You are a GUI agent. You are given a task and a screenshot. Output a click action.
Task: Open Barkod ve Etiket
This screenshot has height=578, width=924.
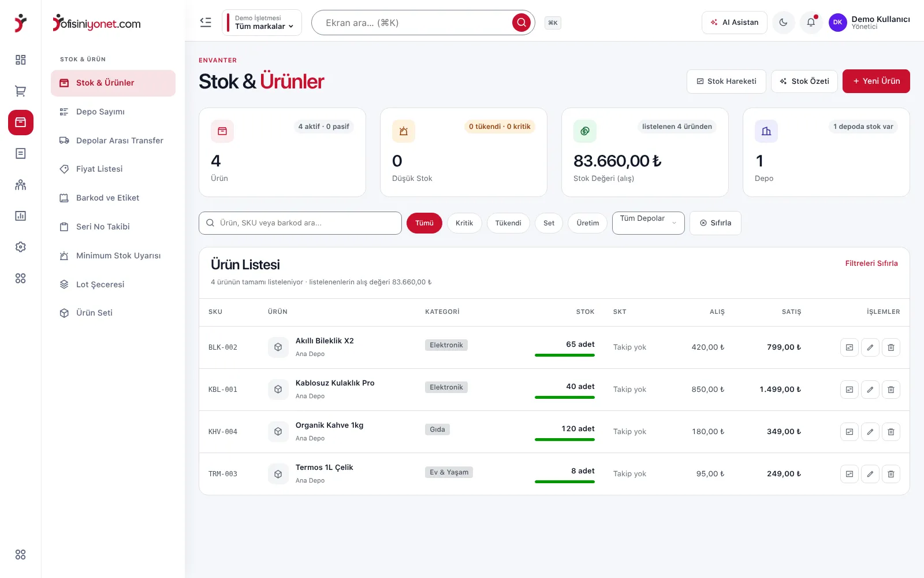coord(113,198)
